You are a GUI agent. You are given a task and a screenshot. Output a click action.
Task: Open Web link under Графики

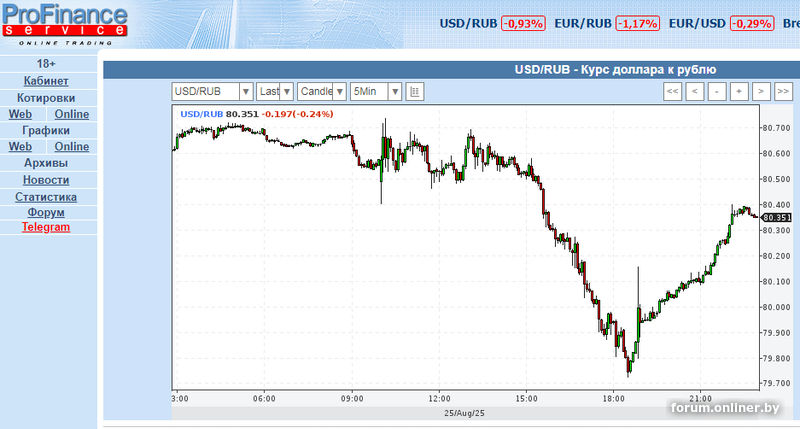point(20,147)
